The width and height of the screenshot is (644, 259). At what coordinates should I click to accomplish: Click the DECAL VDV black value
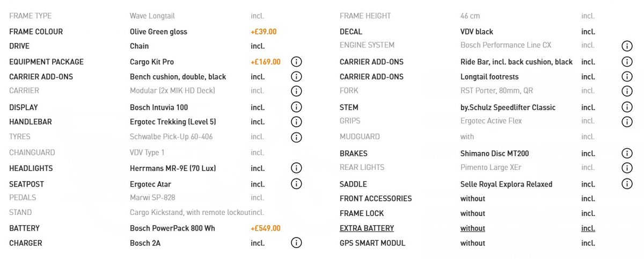pyautogui.click(x=477, y=32)
